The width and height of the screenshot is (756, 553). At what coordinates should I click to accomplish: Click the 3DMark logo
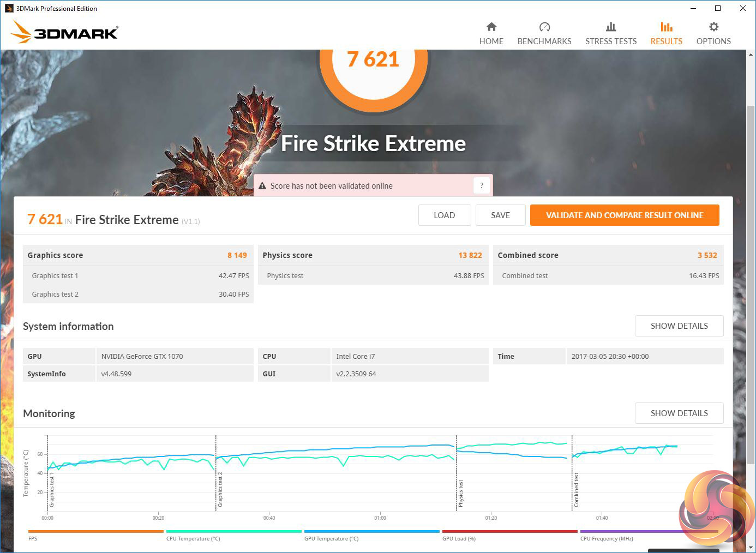(x=64, y=33)
